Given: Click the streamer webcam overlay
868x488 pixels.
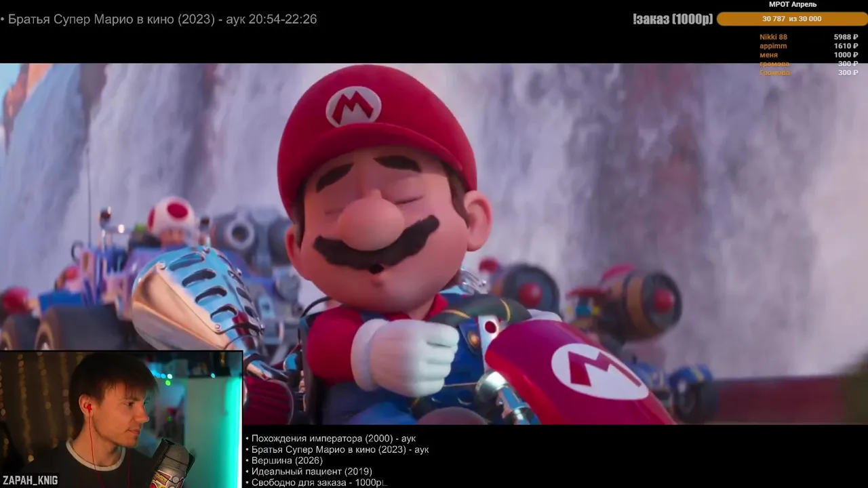Looking at the screenshot, I should coord(121,420).
